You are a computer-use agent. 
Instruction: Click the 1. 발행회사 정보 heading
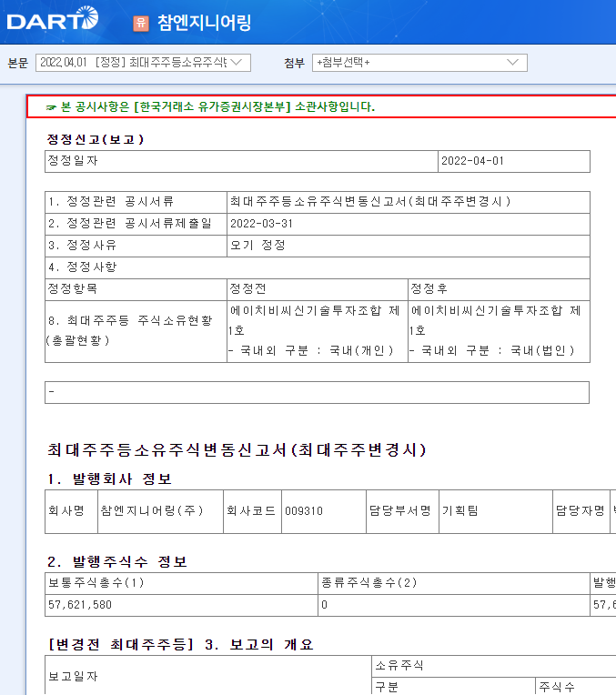pyautogui.click(x=109, y=479)
